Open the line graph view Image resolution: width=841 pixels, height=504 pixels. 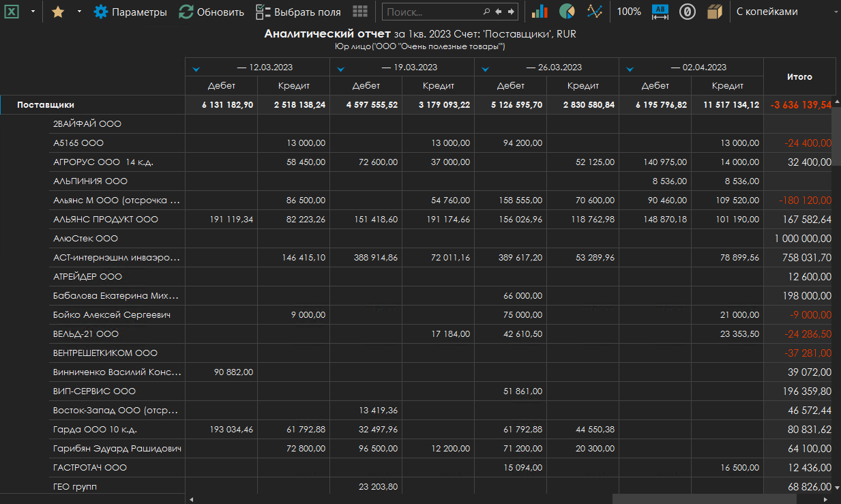pos(595,12)
